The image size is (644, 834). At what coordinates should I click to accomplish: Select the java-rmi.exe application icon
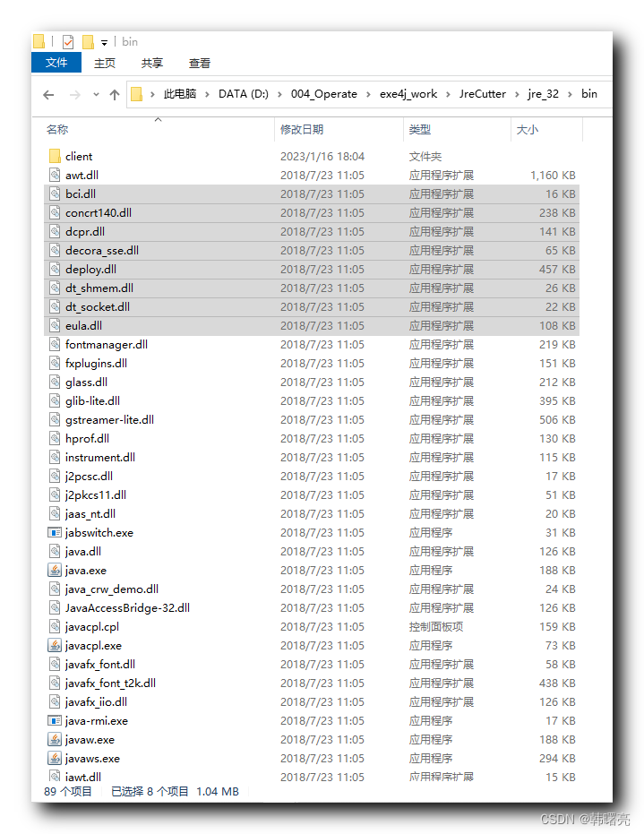click(x=55, y=721)
